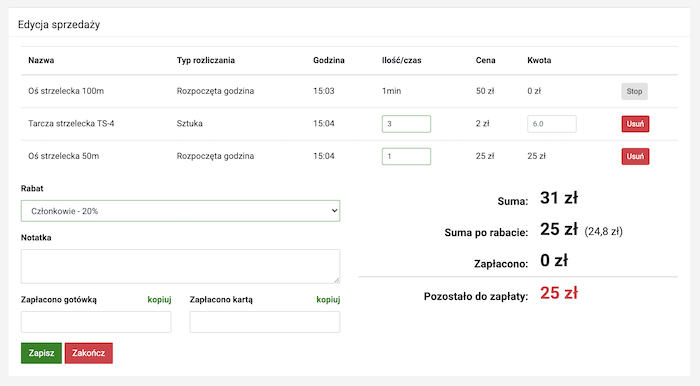Copy amount to card with kopiuj link

[x=328, y=299]
